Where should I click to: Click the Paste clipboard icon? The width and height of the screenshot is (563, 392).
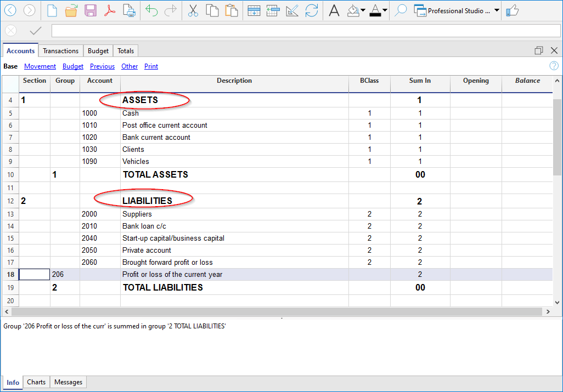point(232,10)
